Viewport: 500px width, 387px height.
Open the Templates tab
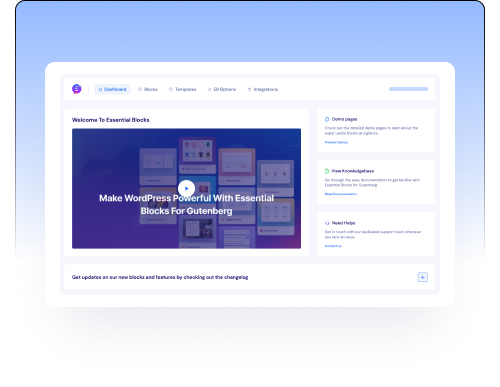coord(183,89)
